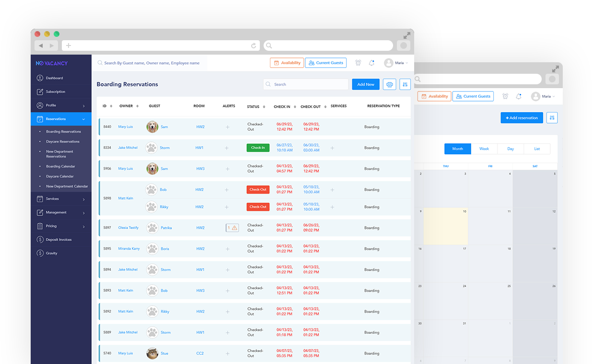Open Deposit Invoices from the sidebar
This screenshot has height=364, width=592.
58,239
